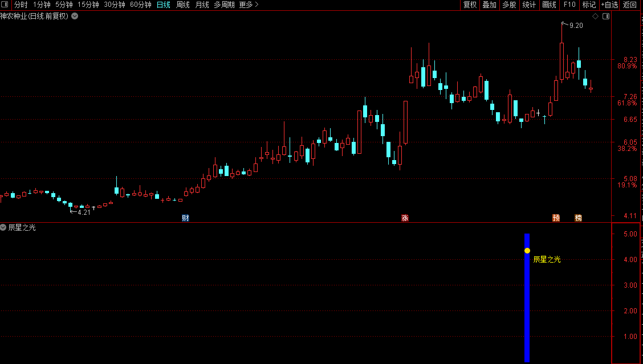
Task: Click the 8.23 price axis label
Action: point(630,60)
